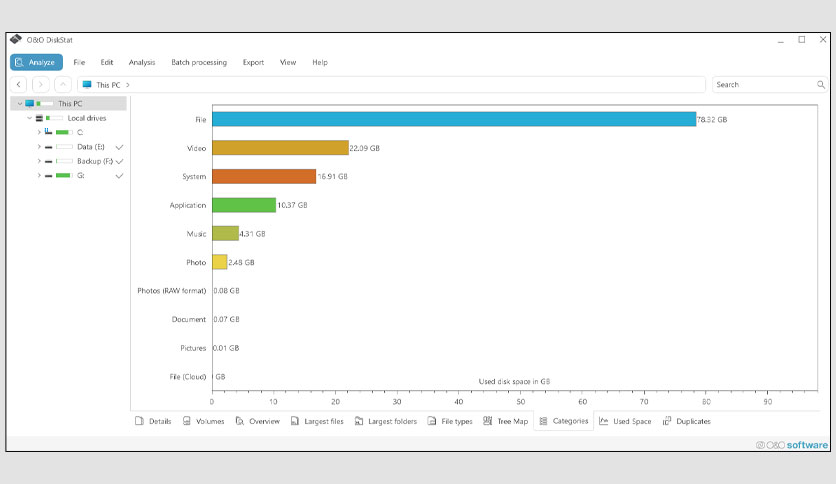Click the Pictures category label
Screen dimensions: 836x484
pos(193,348)
